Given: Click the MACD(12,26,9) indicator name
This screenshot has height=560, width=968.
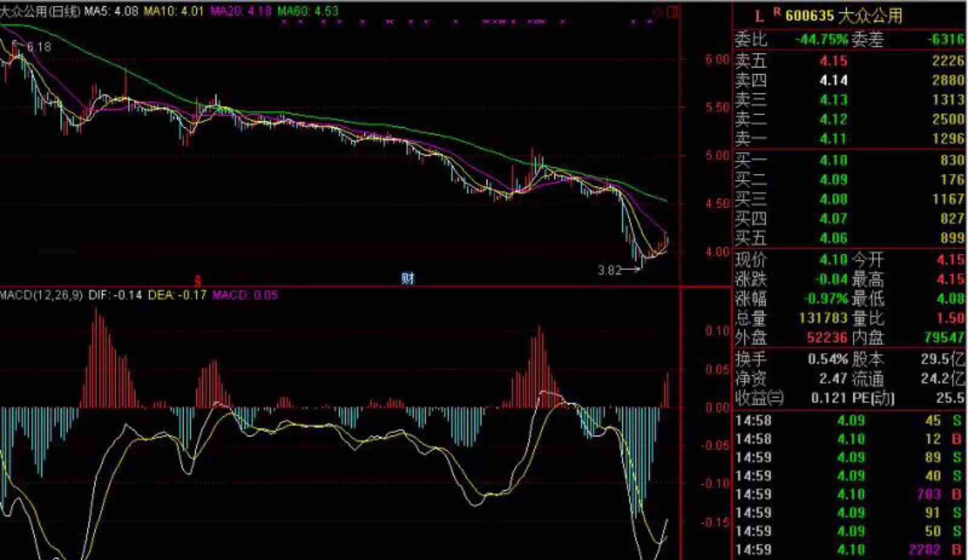Looking at the screenshot, I should coord(41,295).
